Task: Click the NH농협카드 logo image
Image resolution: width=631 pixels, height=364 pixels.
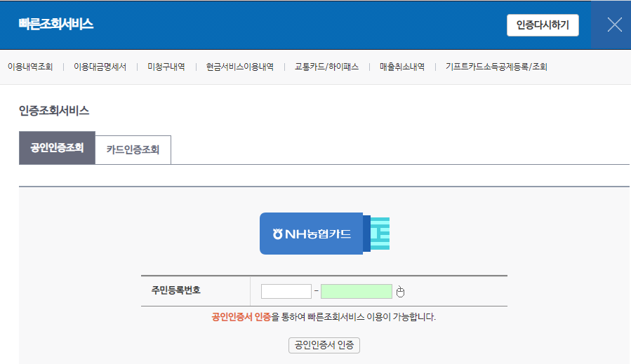Action: pos(324,234)
